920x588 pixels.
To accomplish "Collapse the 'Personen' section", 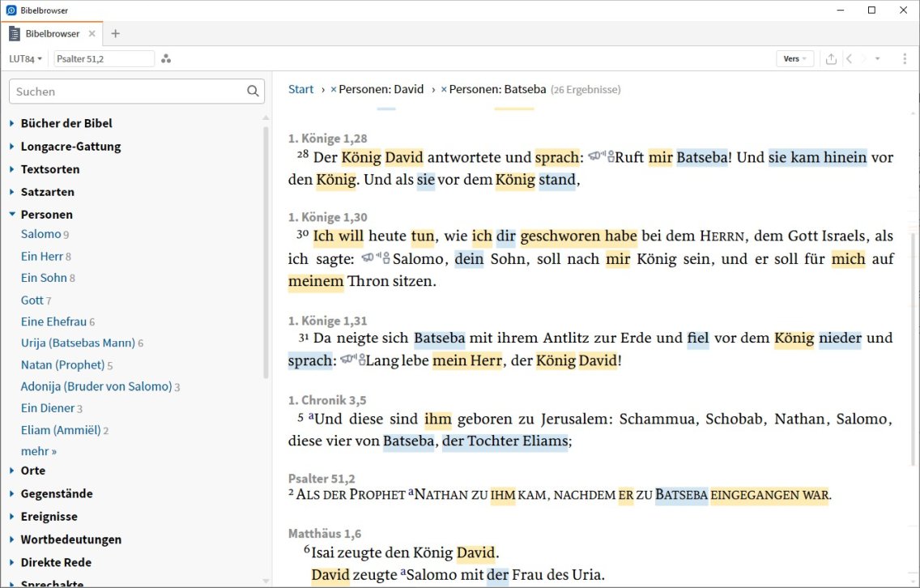I will coord(11,214).
